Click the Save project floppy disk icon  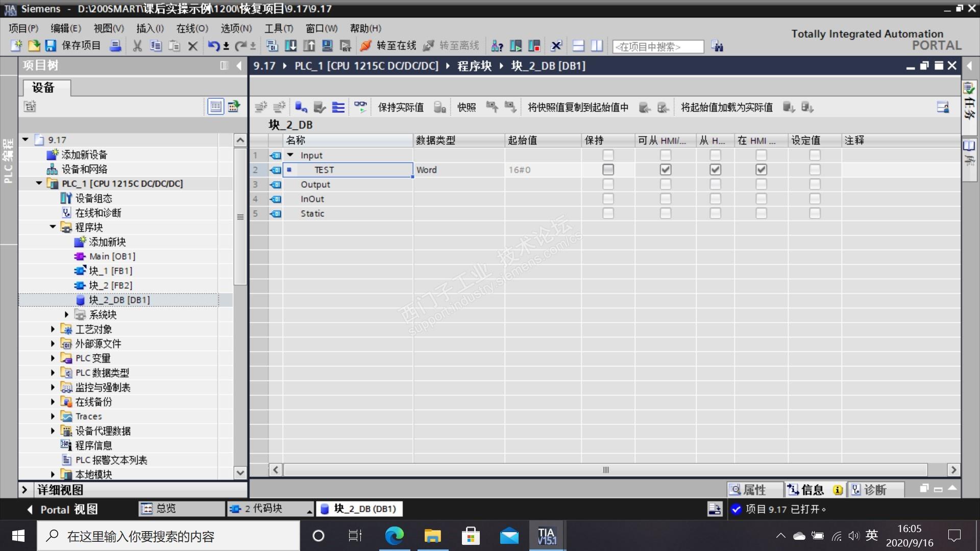tap(51, 46)
